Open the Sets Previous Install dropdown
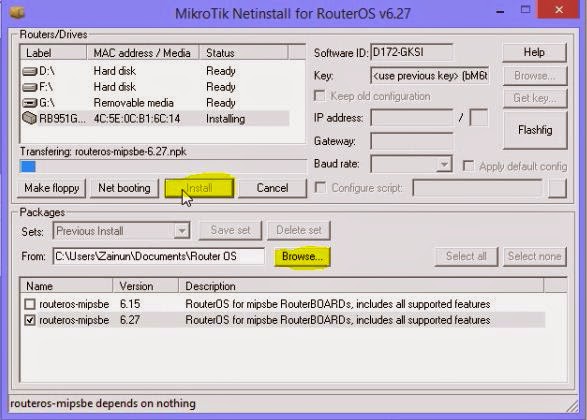This screenshot has width=587, height=420. (182, 231)
